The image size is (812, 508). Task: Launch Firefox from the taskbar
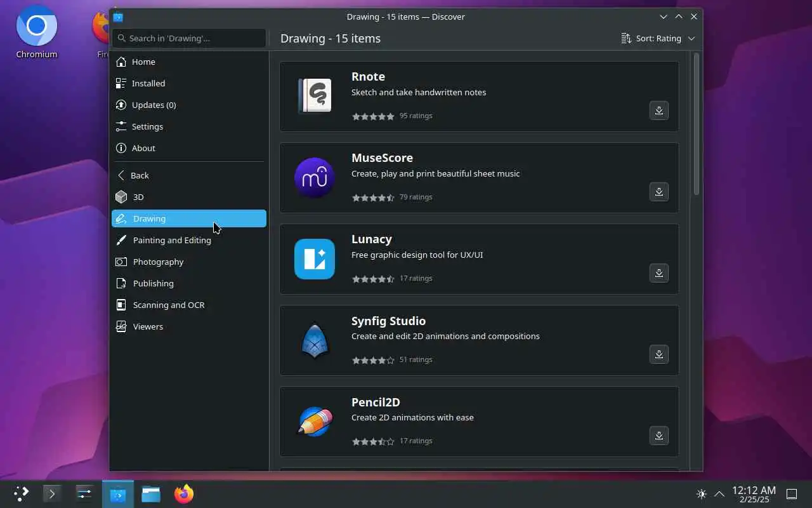tap(184, 494)
